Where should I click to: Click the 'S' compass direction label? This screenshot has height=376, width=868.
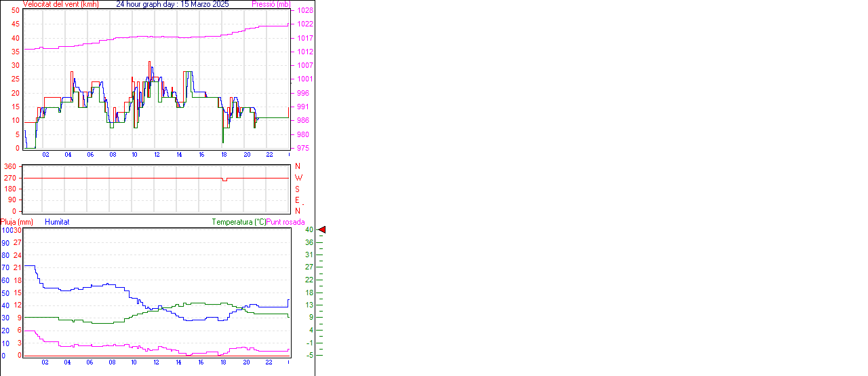[298, 189]
